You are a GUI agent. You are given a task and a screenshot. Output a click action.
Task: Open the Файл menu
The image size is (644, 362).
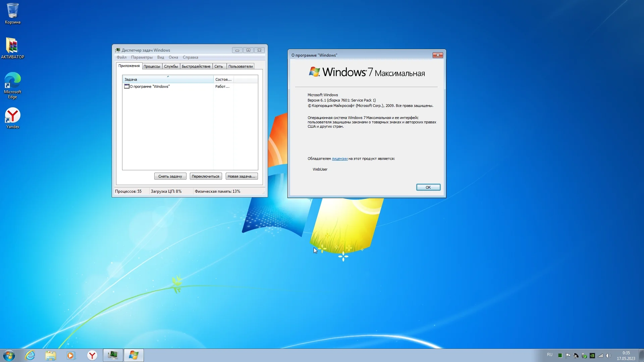coord(121,57)
